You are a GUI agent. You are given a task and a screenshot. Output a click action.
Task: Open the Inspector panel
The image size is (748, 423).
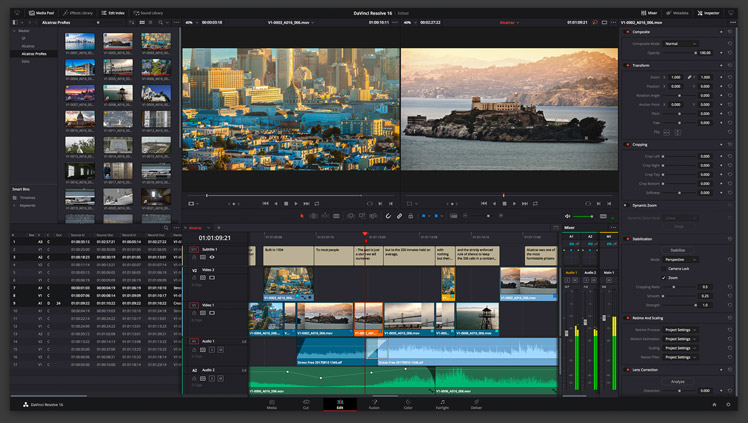click(707, 12)
